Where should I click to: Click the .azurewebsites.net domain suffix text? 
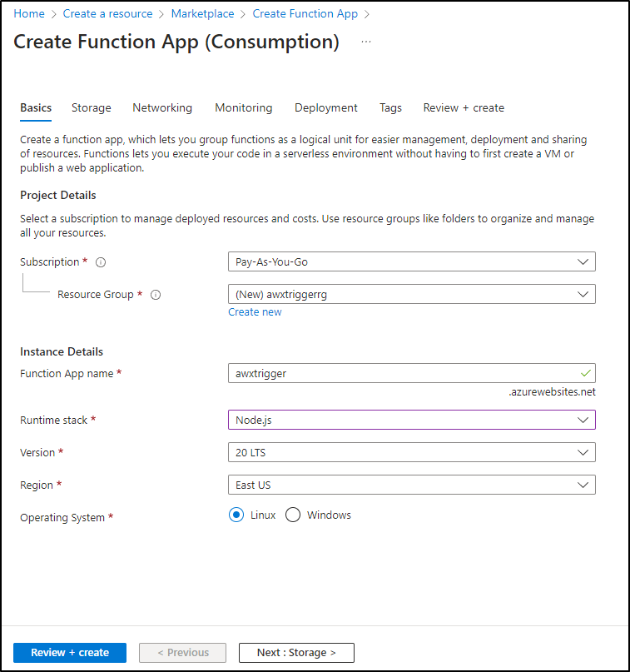click(x=552, y=391)
